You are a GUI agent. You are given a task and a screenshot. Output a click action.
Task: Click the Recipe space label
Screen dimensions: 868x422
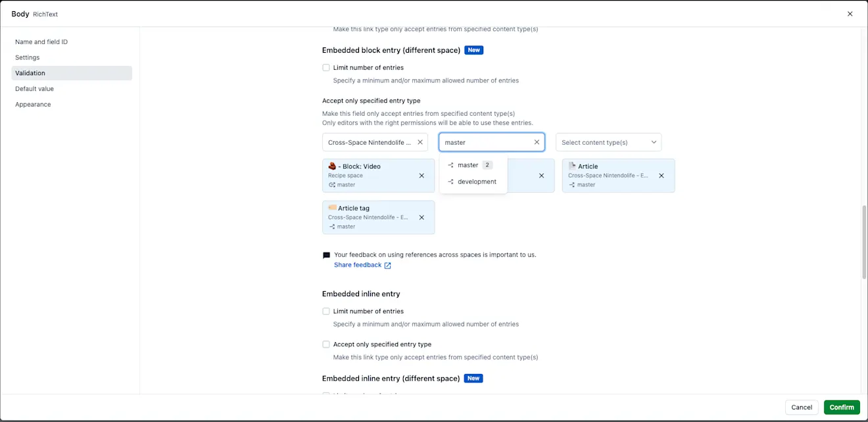tap(345, 176)
